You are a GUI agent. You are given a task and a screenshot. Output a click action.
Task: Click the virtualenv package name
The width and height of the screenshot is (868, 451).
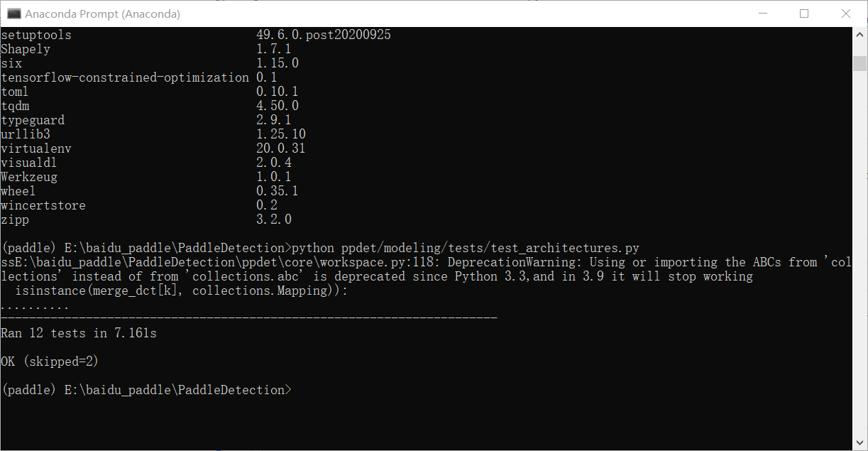click(x=36, y=148)
